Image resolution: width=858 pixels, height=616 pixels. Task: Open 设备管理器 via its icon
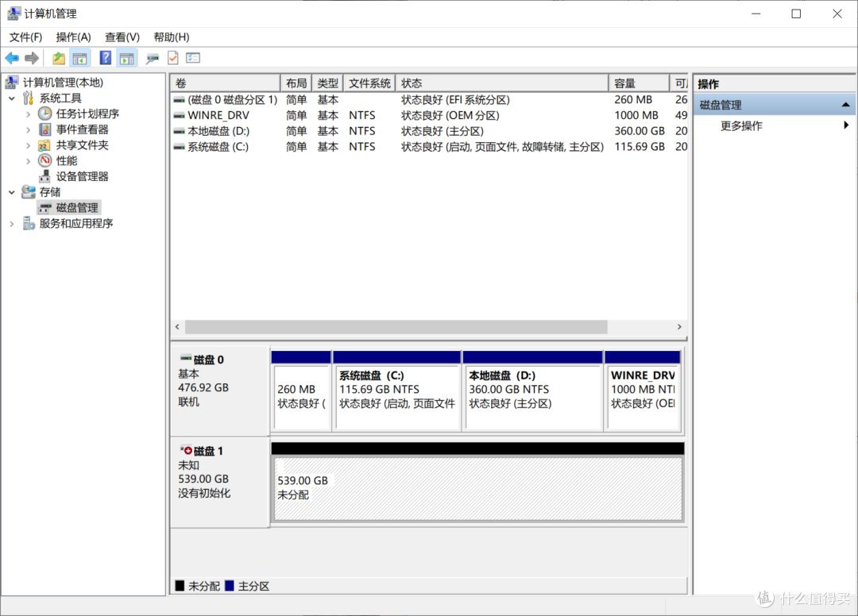pos(44,176)
